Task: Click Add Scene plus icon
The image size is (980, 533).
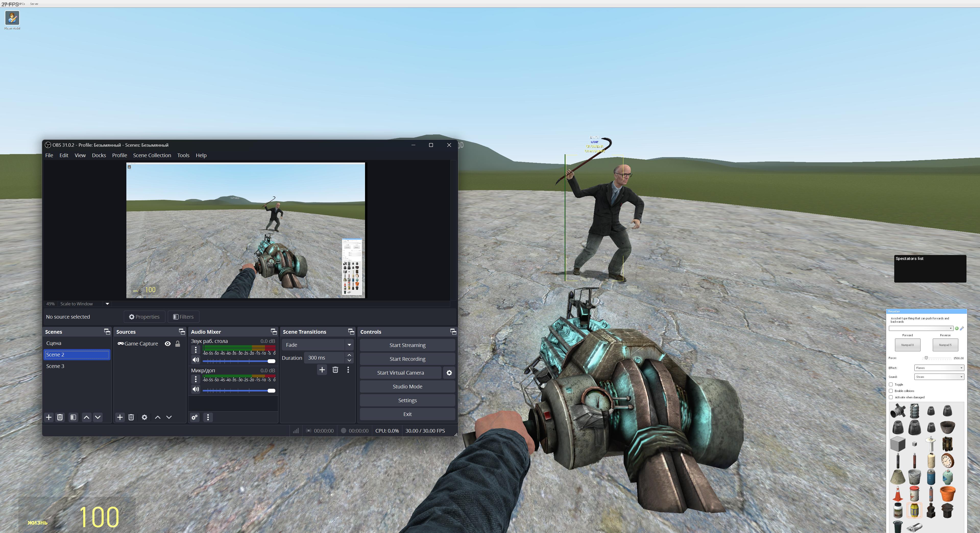Action: click(49, 417)
